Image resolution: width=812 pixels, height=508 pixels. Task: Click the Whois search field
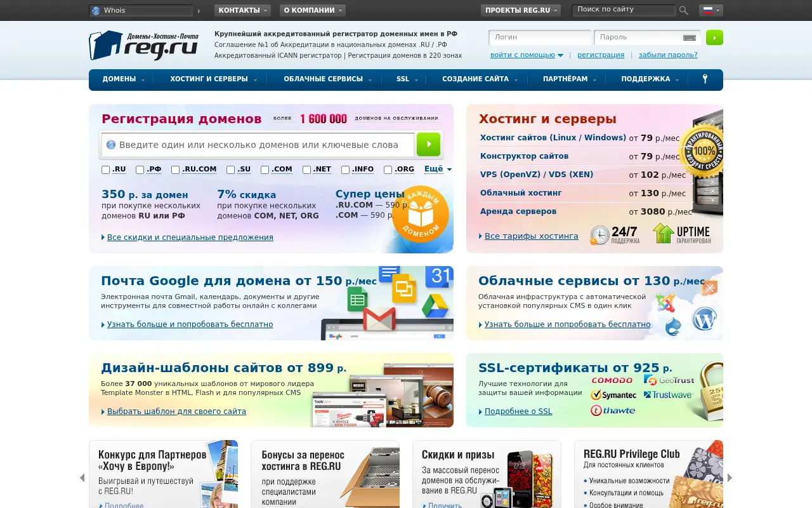(141, 10)
